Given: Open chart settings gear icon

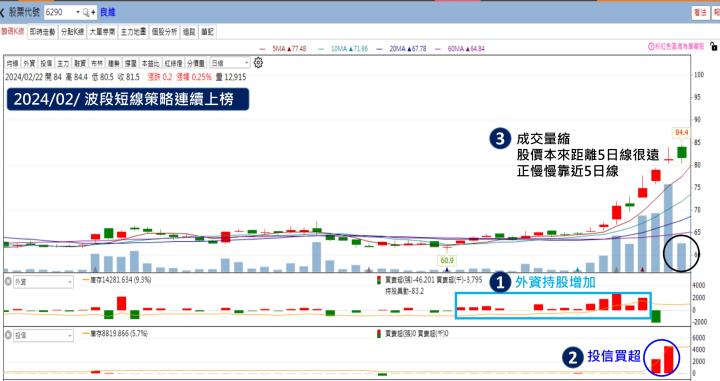Looking at the screenshot, I should coord(259,63).
